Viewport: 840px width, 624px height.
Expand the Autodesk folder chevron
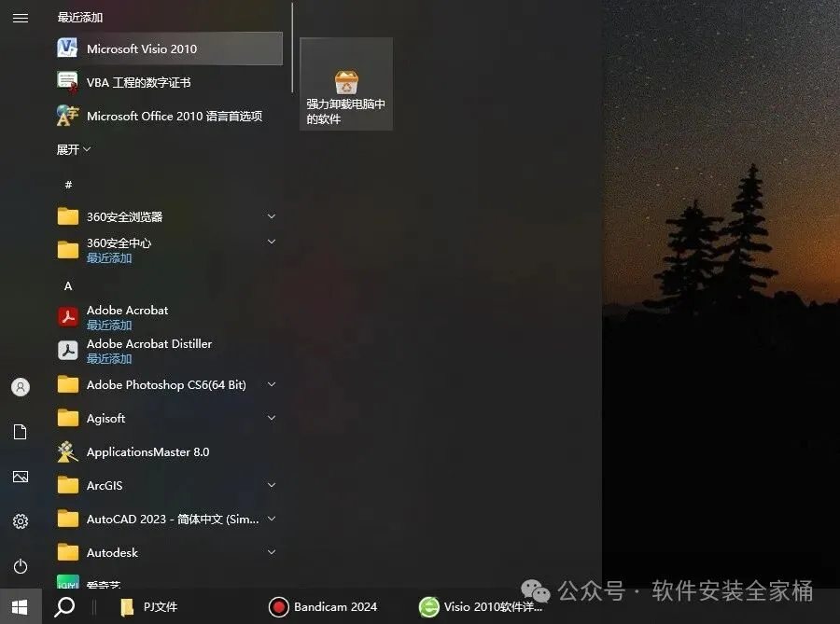(x=272, y=552)
